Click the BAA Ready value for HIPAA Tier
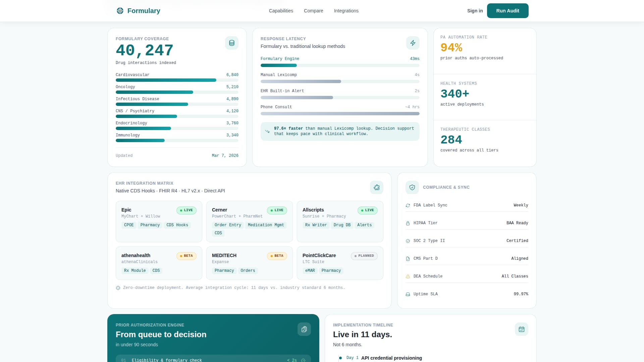Image resolution: width=644 pixels, height=362 pixels. [x=517, y=223]
